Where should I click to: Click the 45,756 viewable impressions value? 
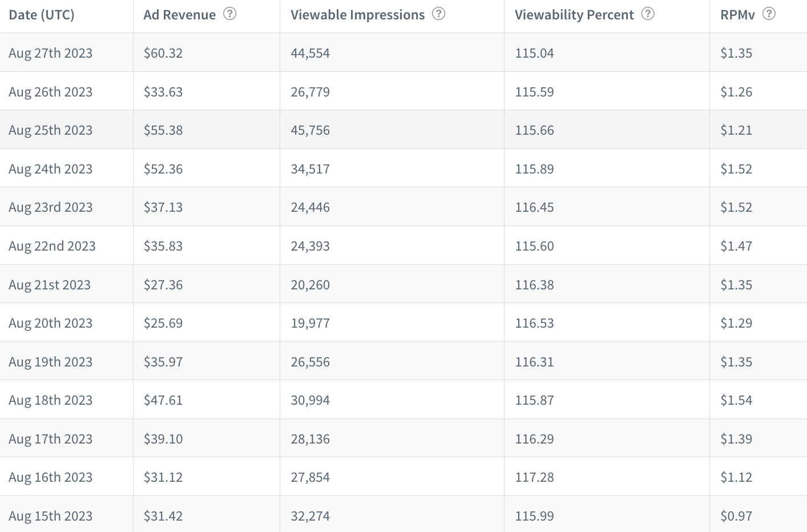tap(310, 130)
